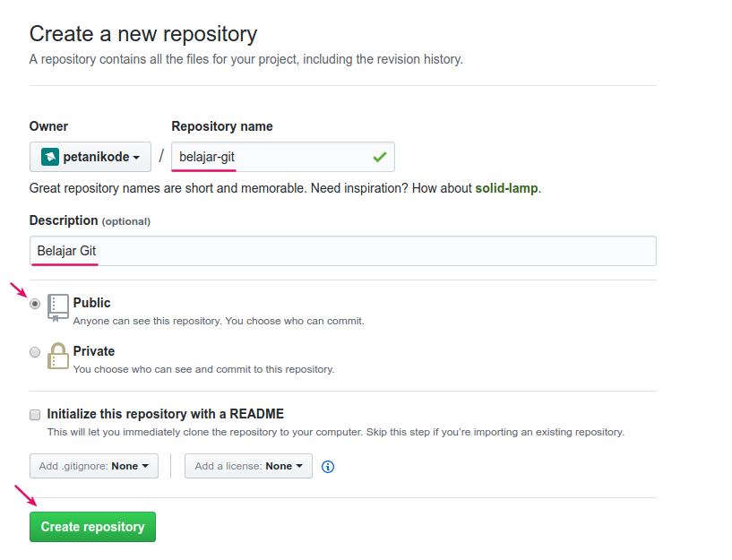Open the Add .gitignore dropdown
The width and height of the screenshot is (732, 560).
pyautogui.click(x=93, y=466)
